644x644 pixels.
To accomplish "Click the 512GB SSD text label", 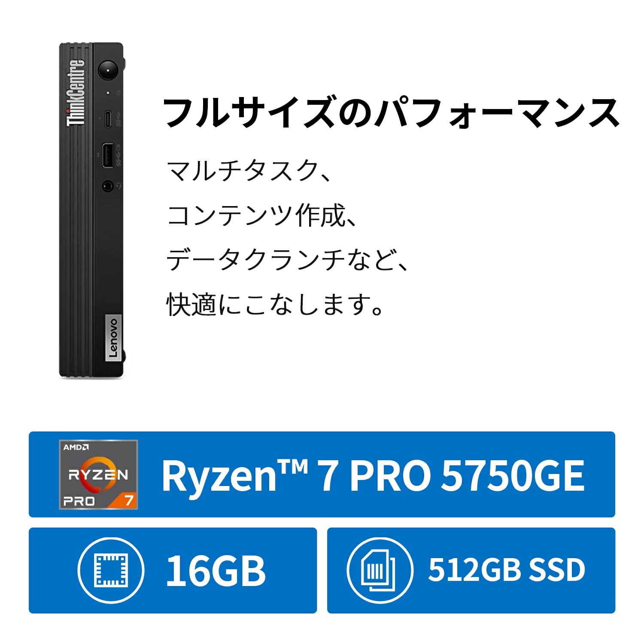I will pos(507,570).
